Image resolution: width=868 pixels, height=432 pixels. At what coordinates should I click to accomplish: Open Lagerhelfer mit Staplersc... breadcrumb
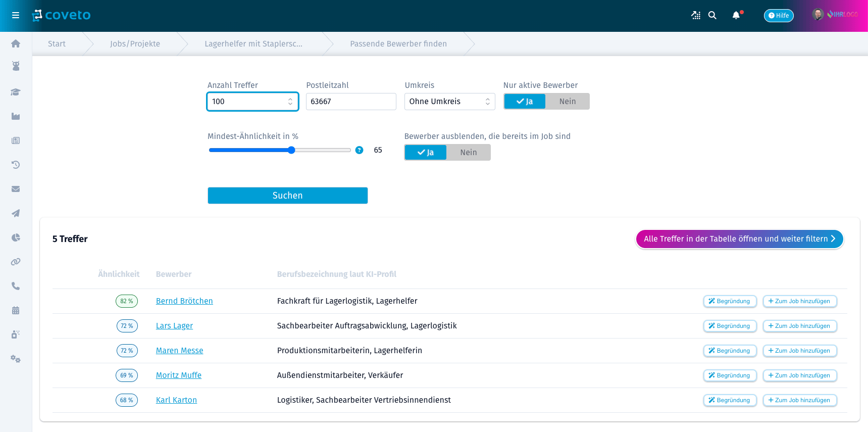pyautogui.click(x=253, y=44)
